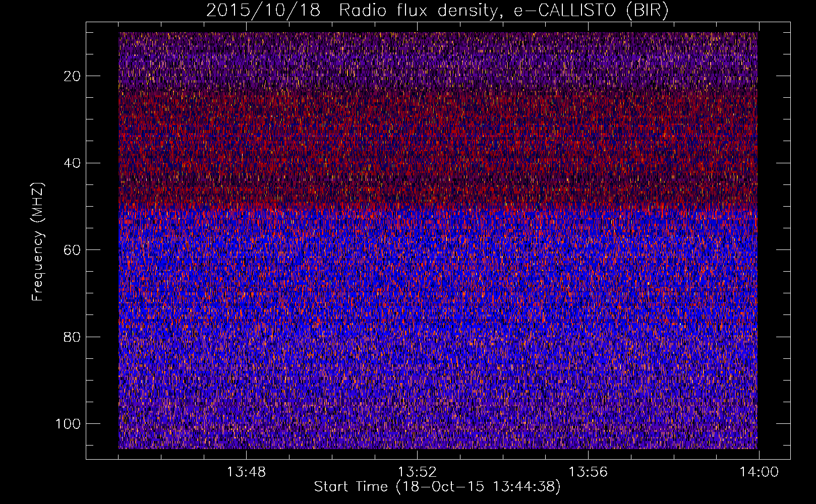This screenshot has height=504, width=816.
Task: Click the 13:56 time tick label
Action: 588,472
